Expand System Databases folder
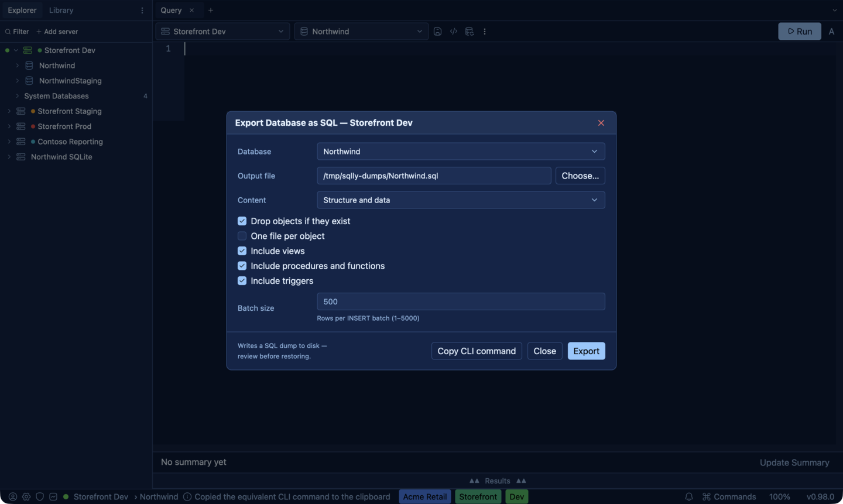 tap(17, 96)
